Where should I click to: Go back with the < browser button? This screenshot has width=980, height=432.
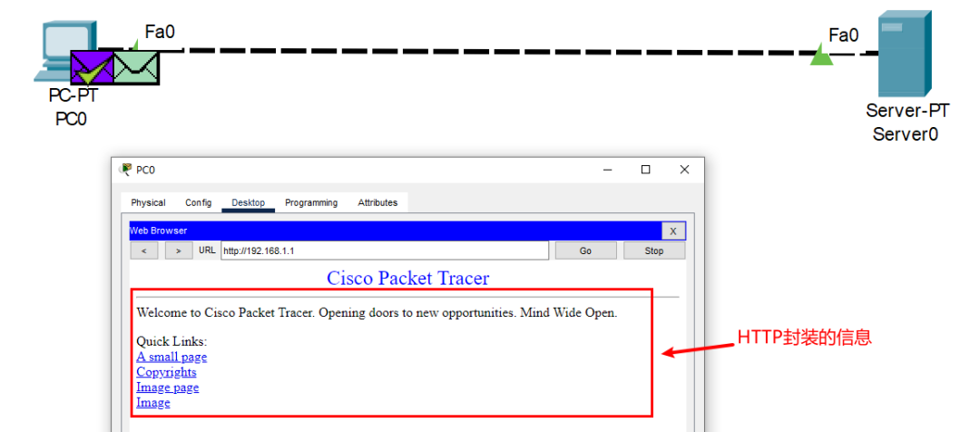pos(144,250)
